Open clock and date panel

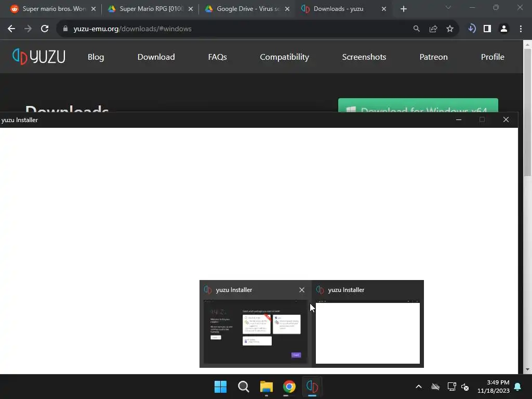[x=494, y=387]
